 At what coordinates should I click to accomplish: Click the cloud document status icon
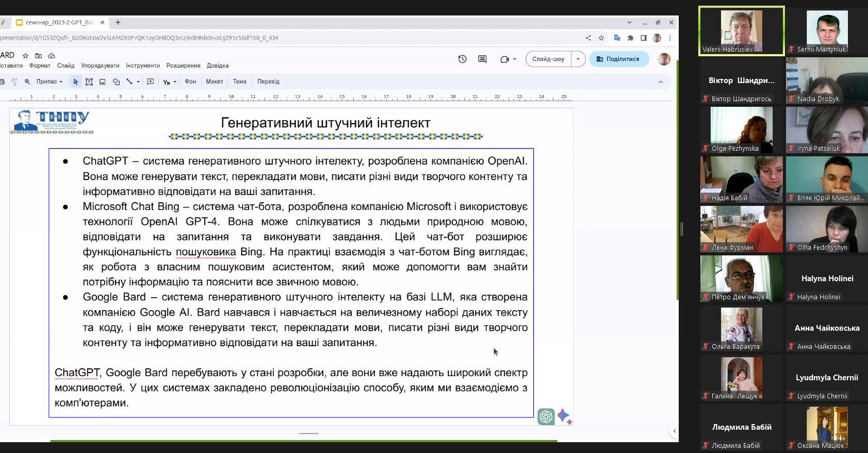click(52, 56)
